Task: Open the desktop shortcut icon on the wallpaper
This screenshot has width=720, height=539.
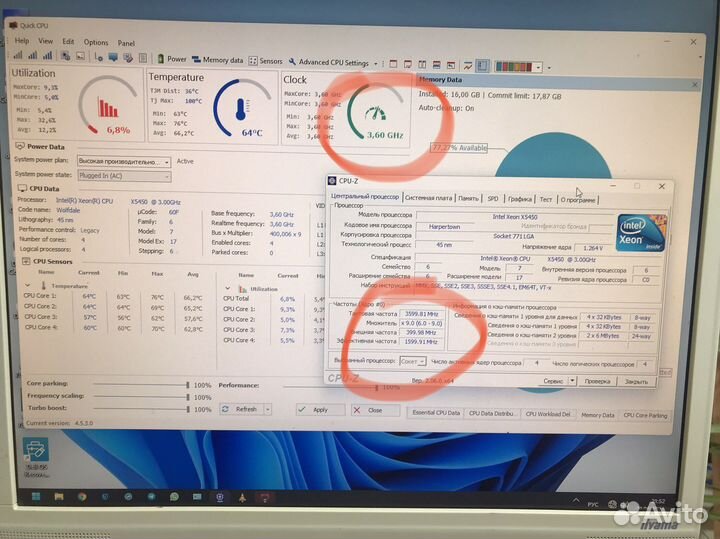Action: point(36,456)
